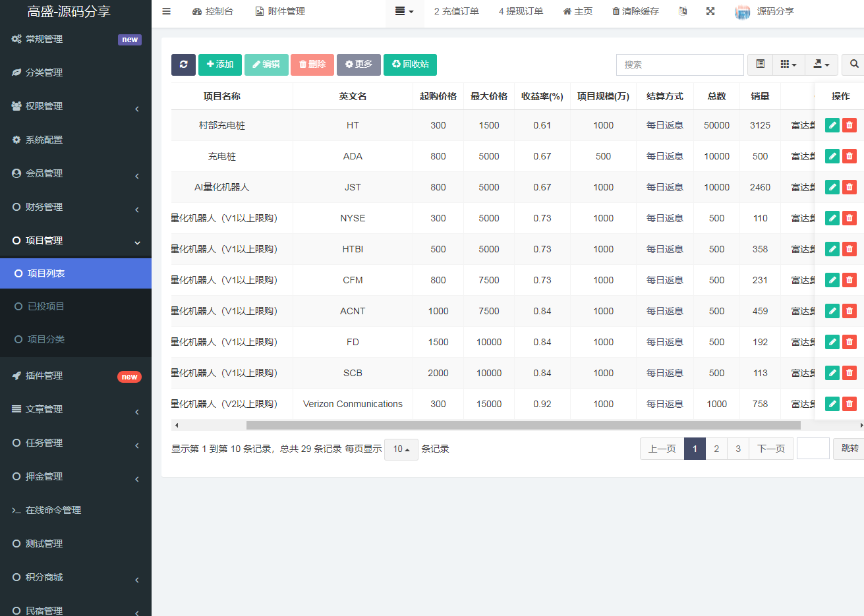Click the horizontal table scrollbar

click(523, 426)
